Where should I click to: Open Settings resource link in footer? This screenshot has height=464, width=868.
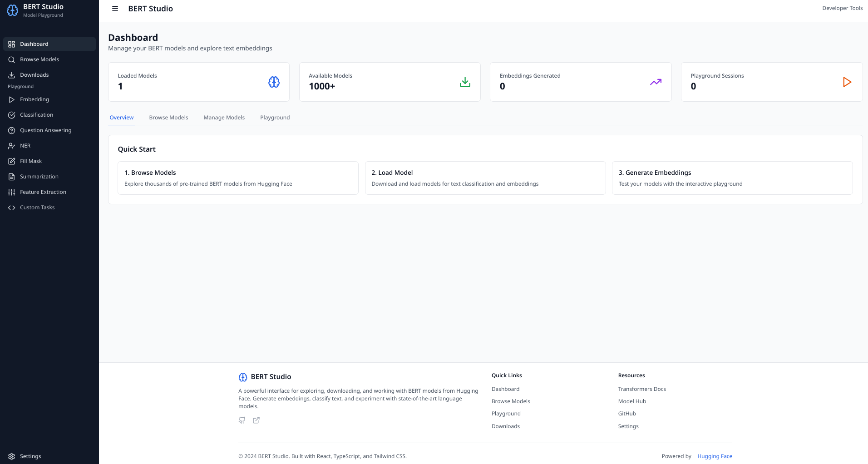click(x=628, y=426)
